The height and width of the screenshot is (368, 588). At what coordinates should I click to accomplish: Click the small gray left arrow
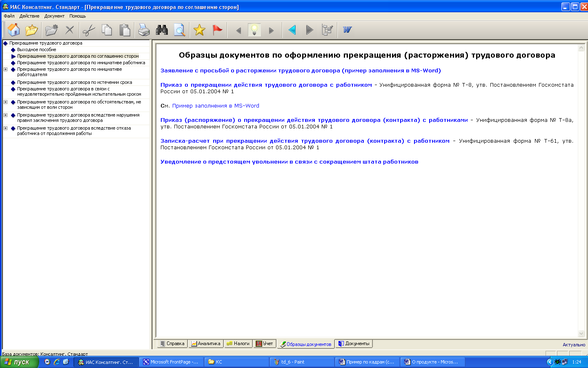pos(238,30)
